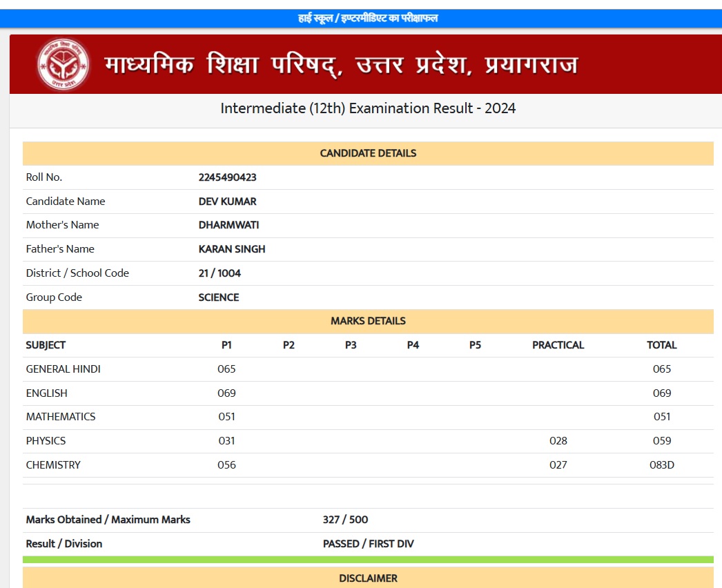Click the P3 column header
Image resolution: width=722 pixels, height=588 pixels.
coord(351,345)
